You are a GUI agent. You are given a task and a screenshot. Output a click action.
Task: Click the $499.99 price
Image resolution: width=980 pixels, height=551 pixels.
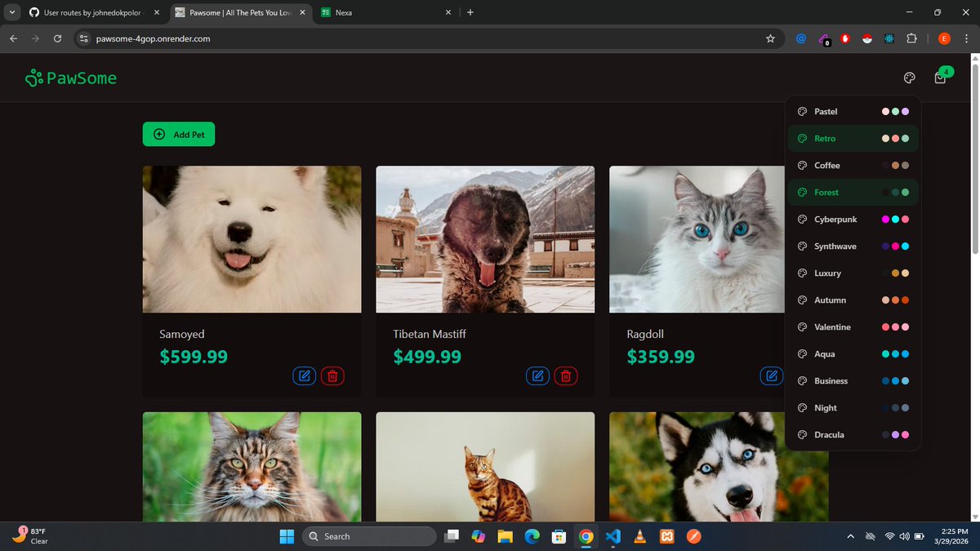tap(427, 357)
